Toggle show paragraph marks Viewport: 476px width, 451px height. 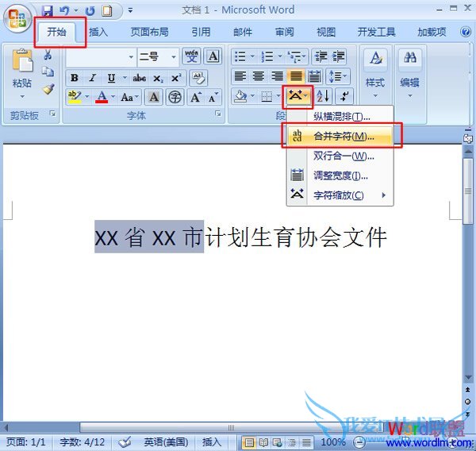click(344, 97)
